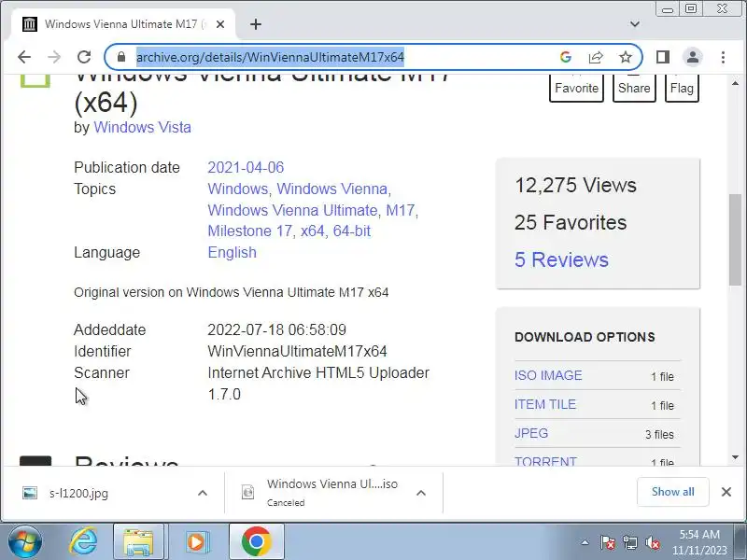Go back with the browser back arrow
The width and height of the screenshot is (747, 560).
click(x=24, y=57)
